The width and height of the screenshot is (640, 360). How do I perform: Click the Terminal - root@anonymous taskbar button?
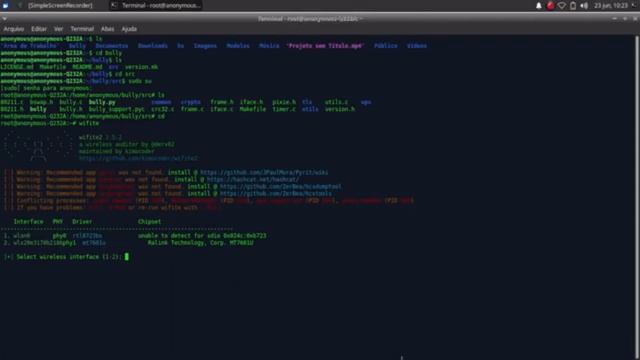click(x=156, y=5)
